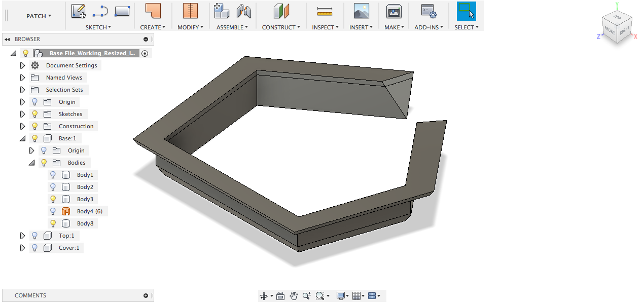The height and width of the screenshot is (304, 644).
Task: Click the New Component assemble icon
Action: coord(221,11)
